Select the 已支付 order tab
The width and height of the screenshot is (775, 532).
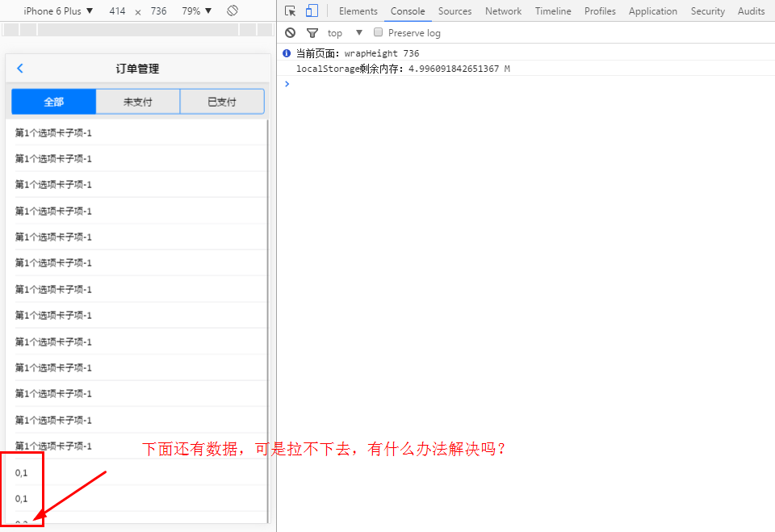click(221, 102)
